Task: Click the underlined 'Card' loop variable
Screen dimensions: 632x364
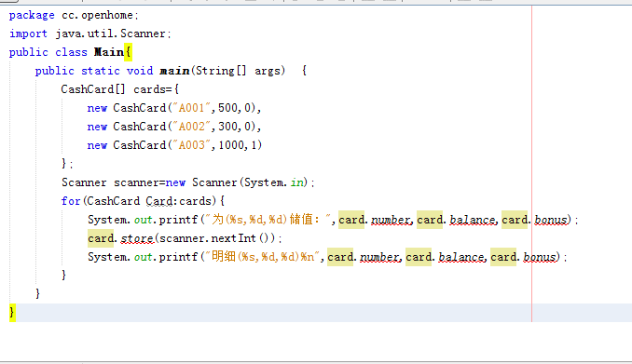Action: [x=159, y=201]
